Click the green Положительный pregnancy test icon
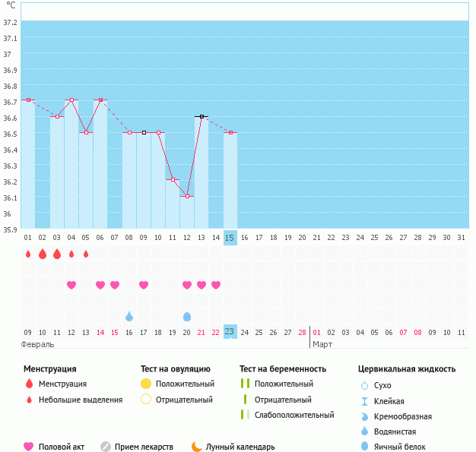The width and height of the screenshot is (476, 452). (x=245, y=384)
